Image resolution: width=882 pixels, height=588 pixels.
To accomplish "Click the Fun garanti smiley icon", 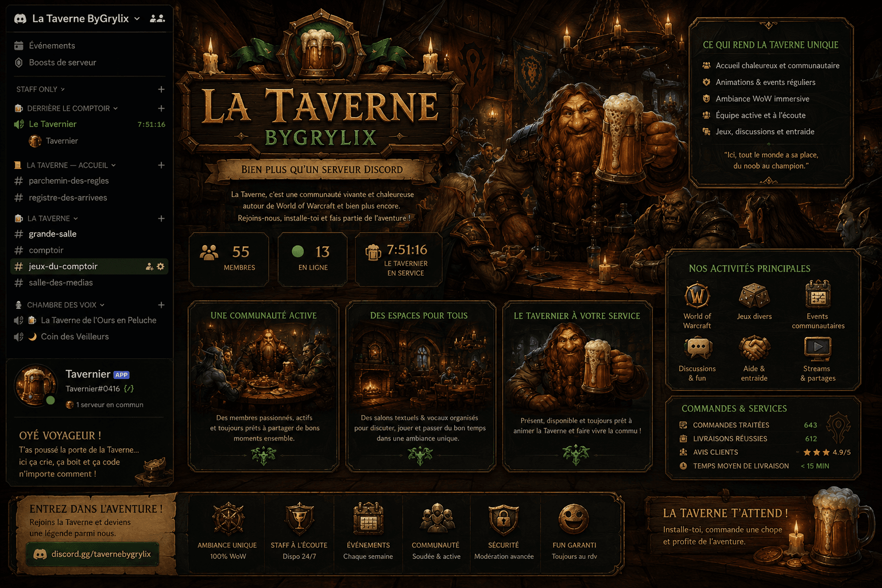I will click(x=574, y=519).
